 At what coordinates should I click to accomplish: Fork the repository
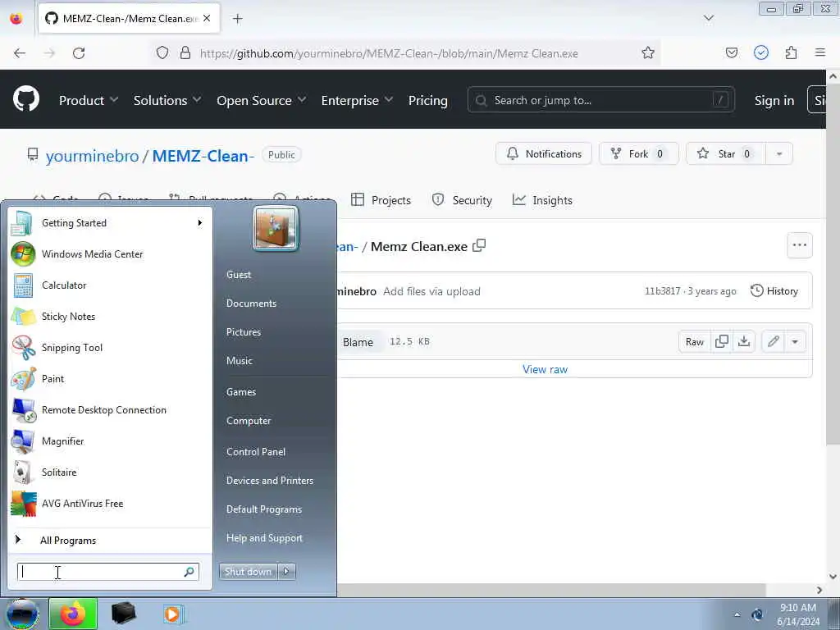638,153
